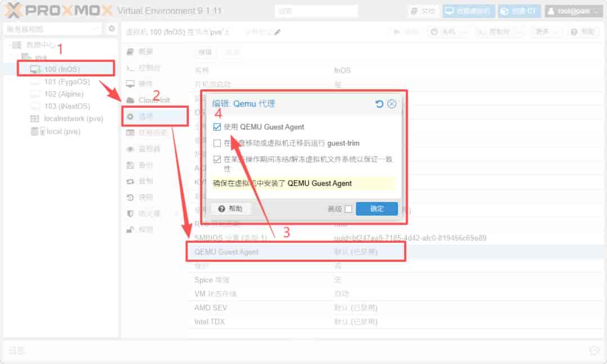The width and height of the screenshot is (607, 364).
Task: Select the 概要 summary book icon
Action: [130, 52]
